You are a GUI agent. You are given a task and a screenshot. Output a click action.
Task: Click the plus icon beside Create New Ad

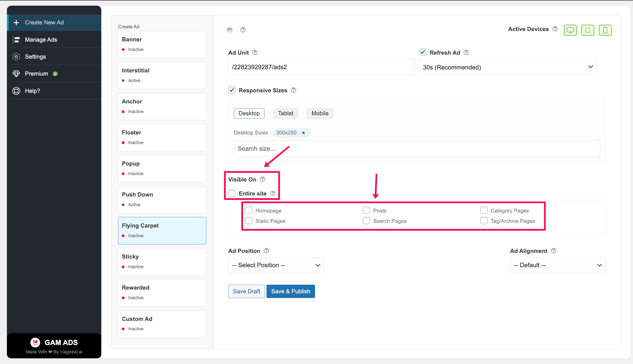16,22
